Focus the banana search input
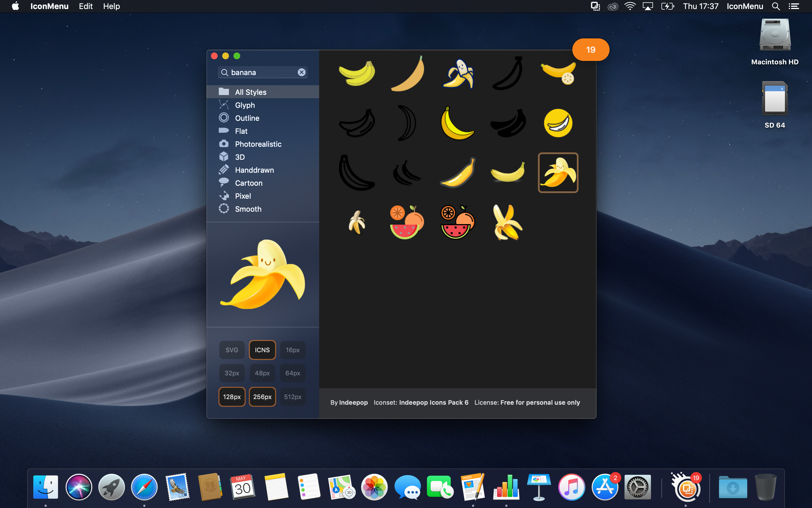This screenshot has height=508, width=812. (263, 73)
